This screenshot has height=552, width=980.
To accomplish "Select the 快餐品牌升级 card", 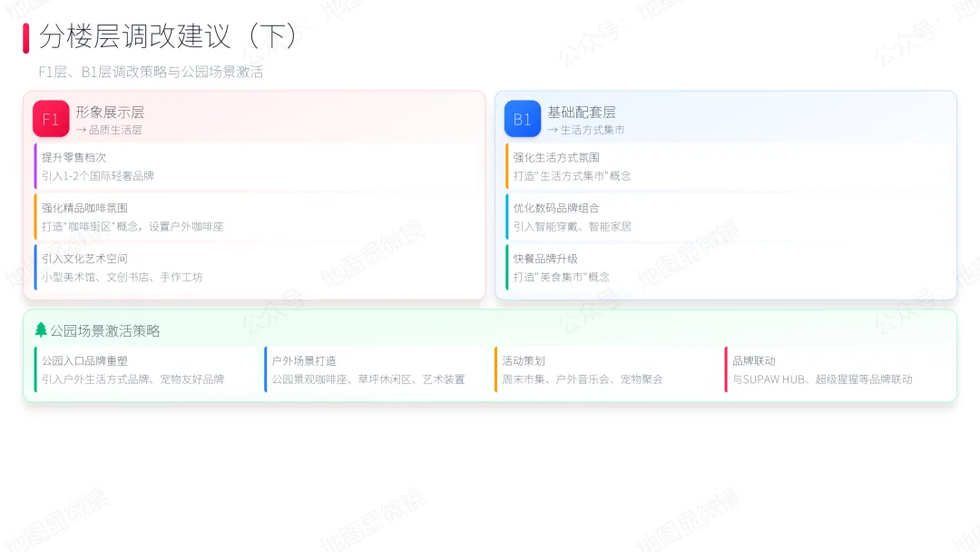I will [729, 268].
